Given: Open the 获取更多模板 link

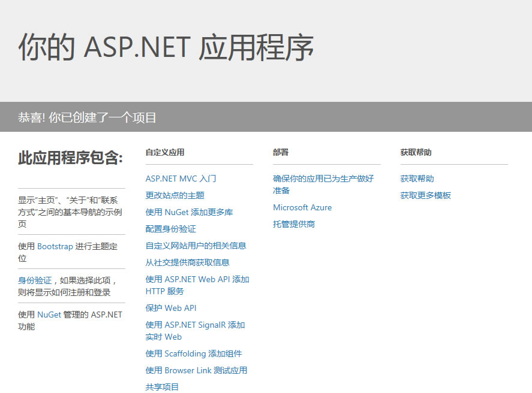Looking at the screenshot, I should [x=425, y=195].
